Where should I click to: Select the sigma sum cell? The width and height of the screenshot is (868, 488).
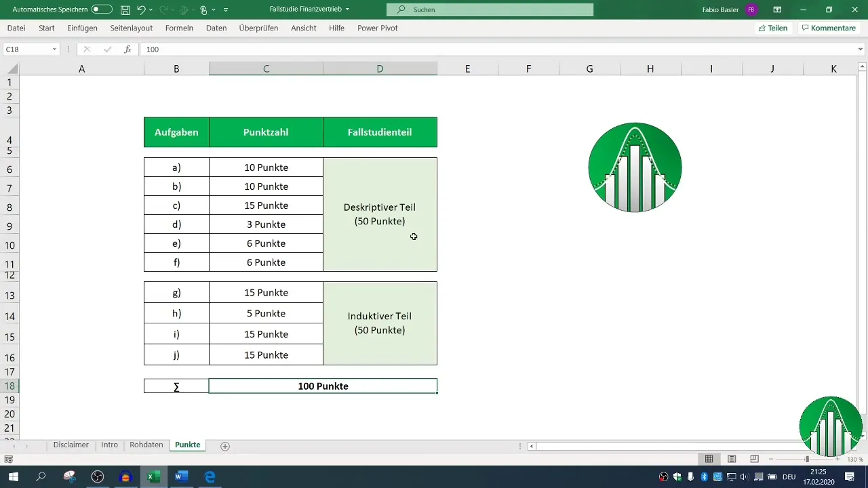(x=176, y=386)
